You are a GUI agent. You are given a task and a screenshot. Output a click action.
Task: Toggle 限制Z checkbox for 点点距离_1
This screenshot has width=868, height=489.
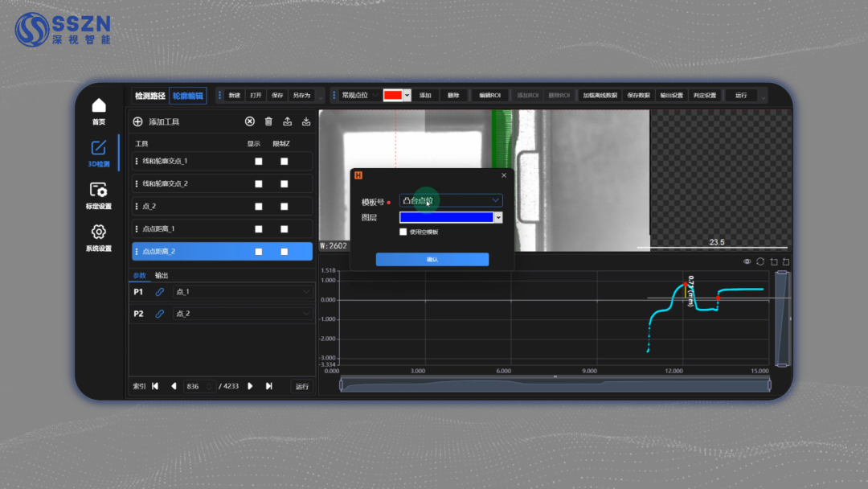285,229
